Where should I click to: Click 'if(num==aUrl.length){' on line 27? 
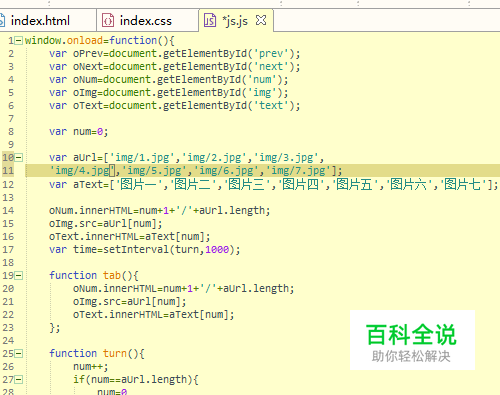(x=136, y=380)
